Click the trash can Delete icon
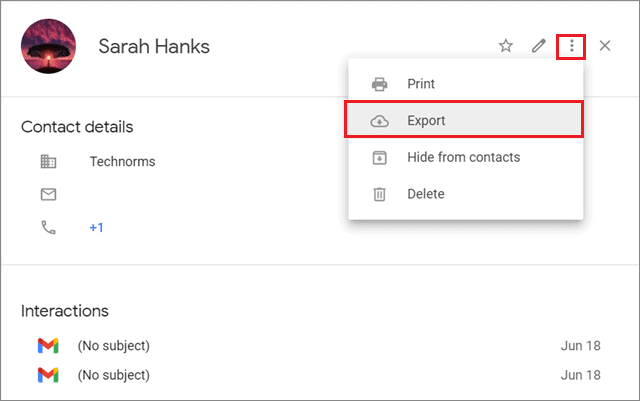 (x=380, y=194)
